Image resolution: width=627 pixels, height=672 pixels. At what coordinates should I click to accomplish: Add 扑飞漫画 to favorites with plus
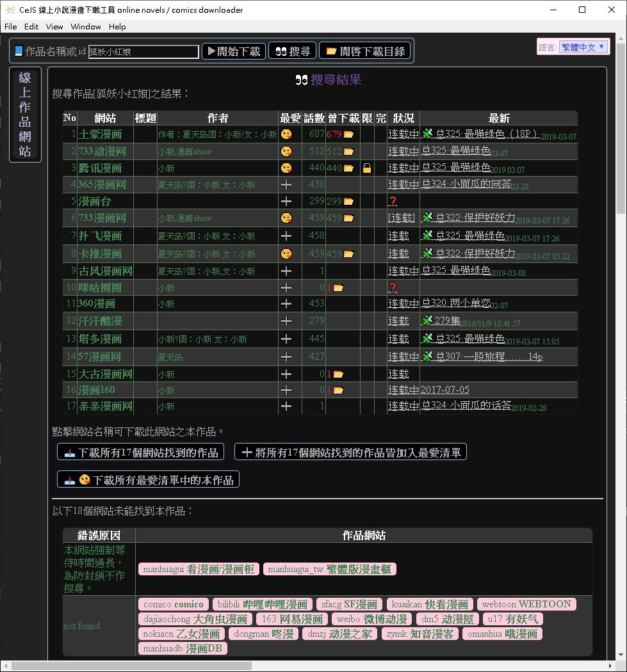pos(286,236)
